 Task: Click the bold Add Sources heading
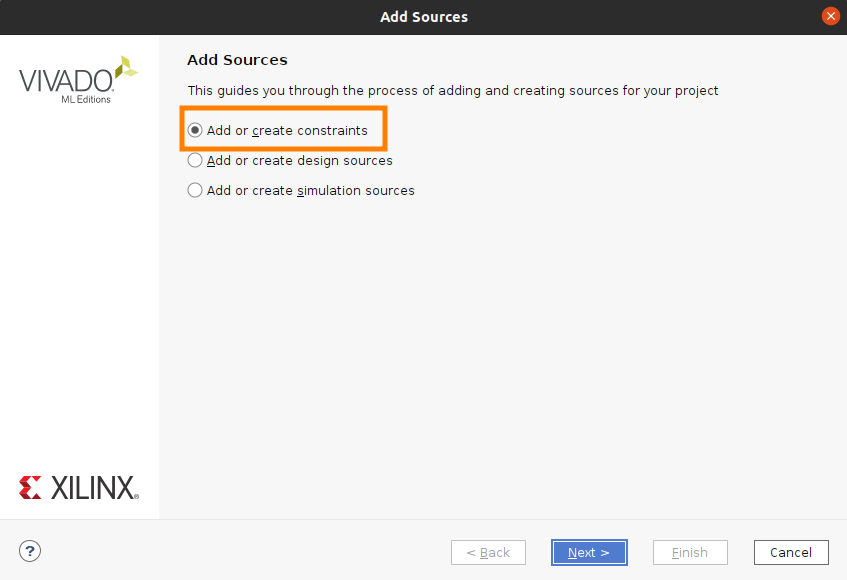237,59
